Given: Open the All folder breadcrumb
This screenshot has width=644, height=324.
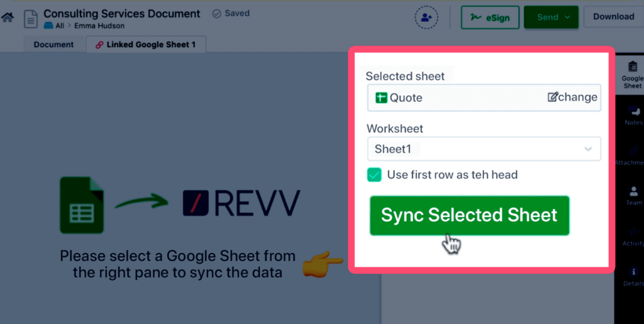Looking at the screenshot, I should [60, 25].
